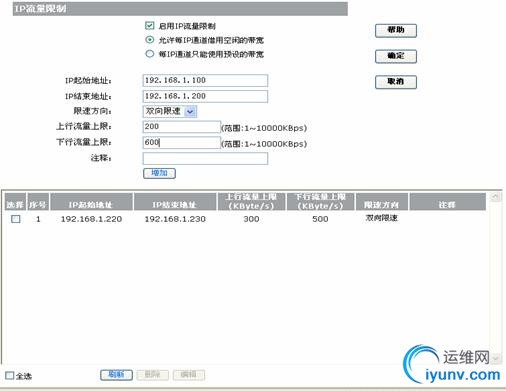
Task: Click the 确定 confirm button
Action: tap(396, 56)
